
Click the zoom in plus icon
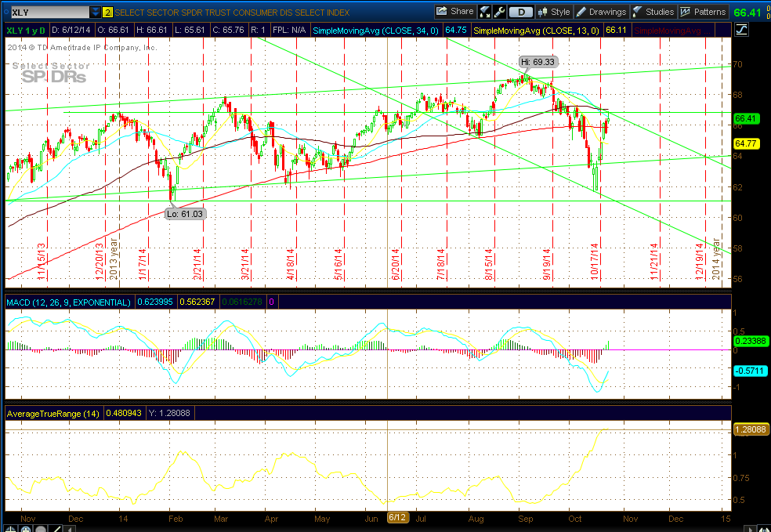(26, 529)
